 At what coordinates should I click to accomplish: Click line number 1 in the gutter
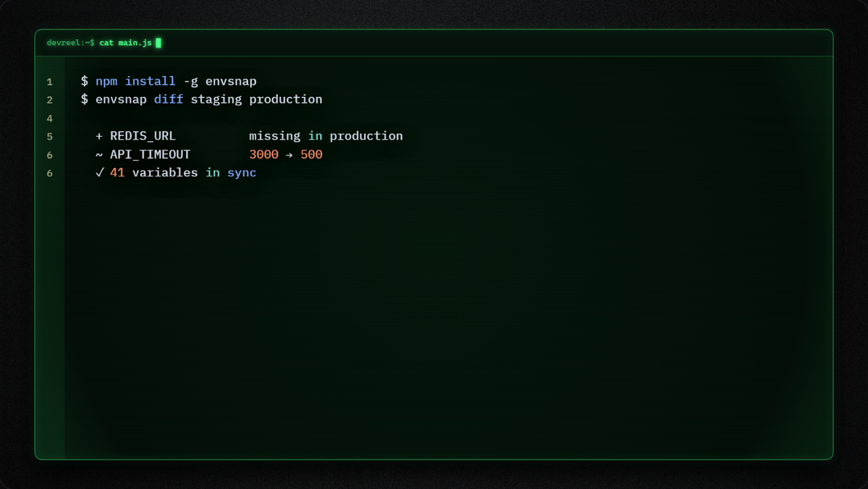point(50,82)
